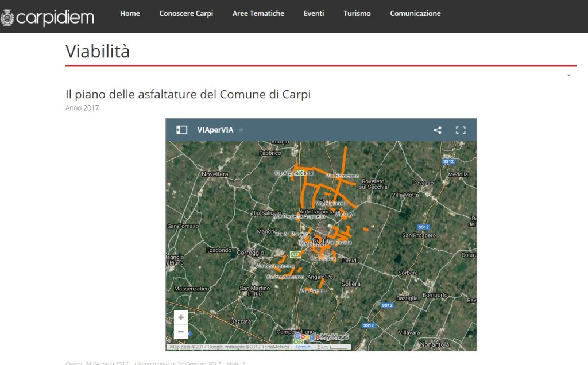
Task: Expand the Eventi menu
Action: [314, 14]
